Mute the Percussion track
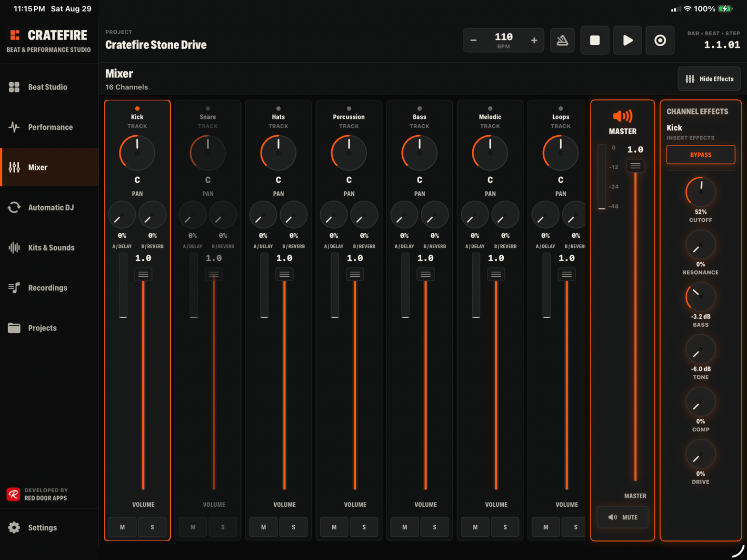The image size is (747, 560). pos(334,527)
